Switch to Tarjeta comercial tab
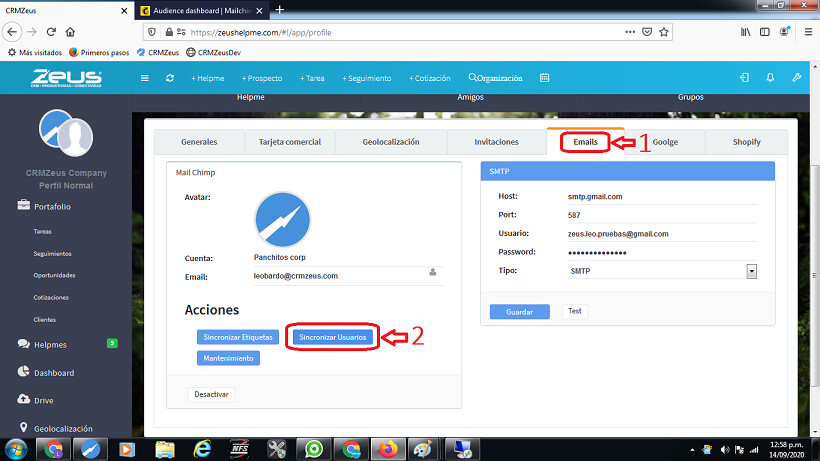 click(290, 142)
